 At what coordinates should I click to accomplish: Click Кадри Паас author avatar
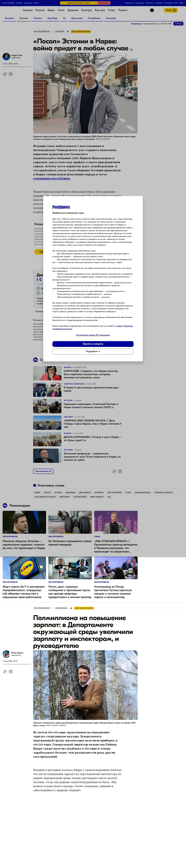[x=6, y=56]
